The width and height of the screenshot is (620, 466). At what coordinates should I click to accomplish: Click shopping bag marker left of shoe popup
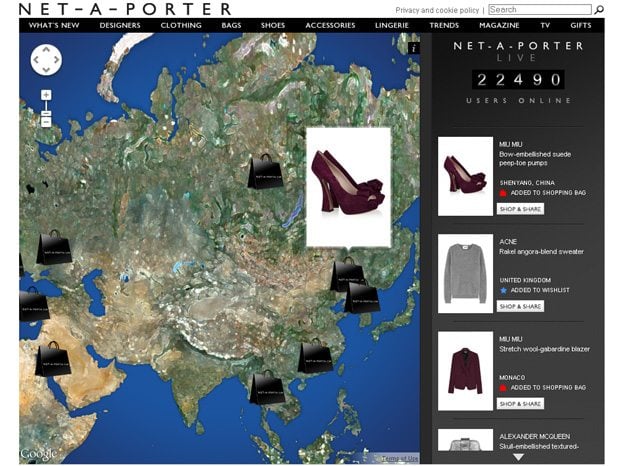pyautogui.click(x=265, y=171)
